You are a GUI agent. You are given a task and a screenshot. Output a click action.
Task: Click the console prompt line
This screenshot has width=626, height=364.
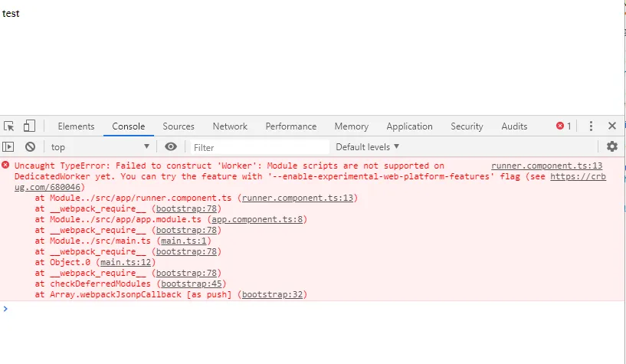311,309
